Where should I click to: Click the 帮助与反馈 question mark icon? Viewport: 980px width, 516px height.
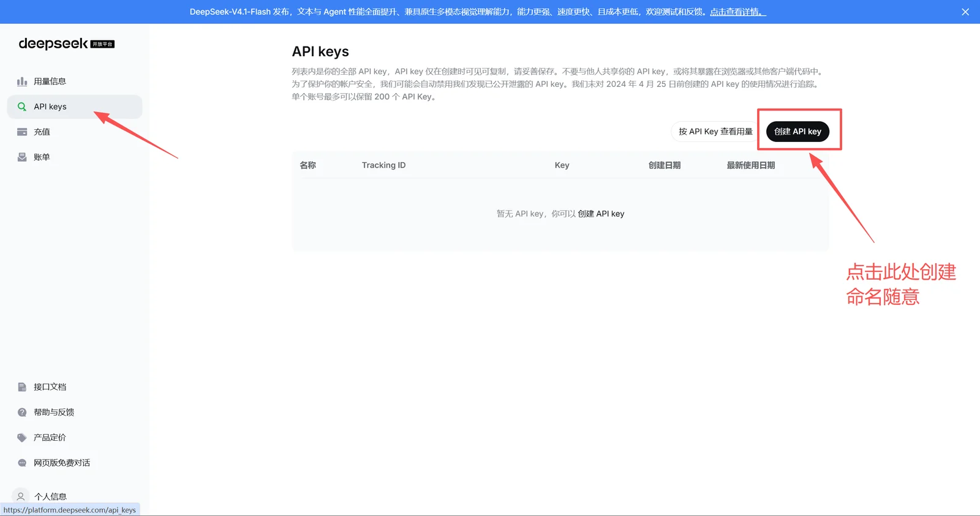[x=22, y=413]
